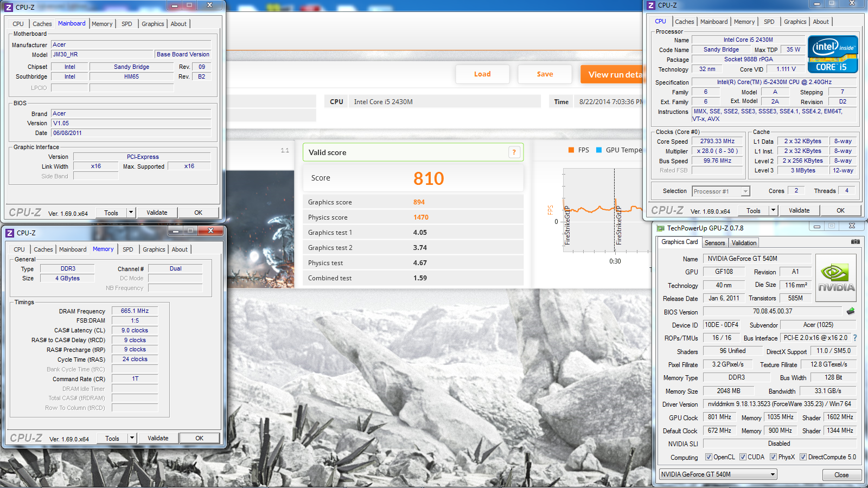Click the help question mark beside Valid score
Viewport: 868px width, 488px height.
[x=514, y=152]
